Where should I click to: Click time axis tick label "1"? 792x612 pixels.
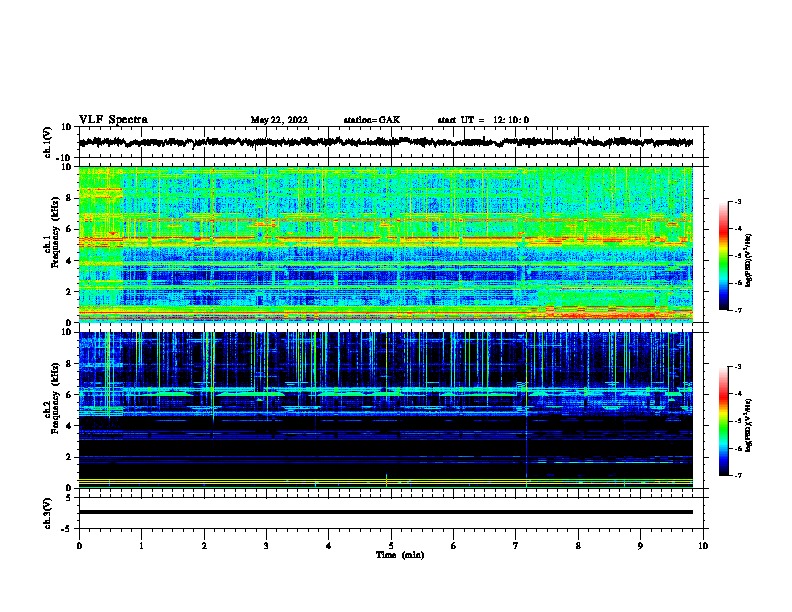tap(141, 546)
